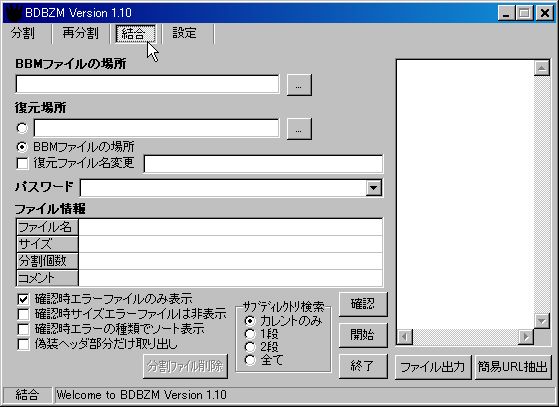Switch to the 再分割 tab
The height and width of the screenshot is (407, 559).
coord(81,33)
